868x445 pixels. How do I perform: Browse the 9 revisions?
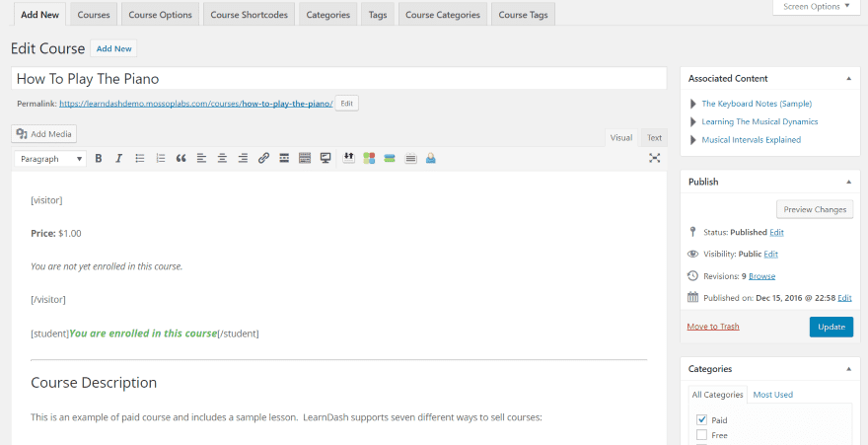(x=762, y=276)
